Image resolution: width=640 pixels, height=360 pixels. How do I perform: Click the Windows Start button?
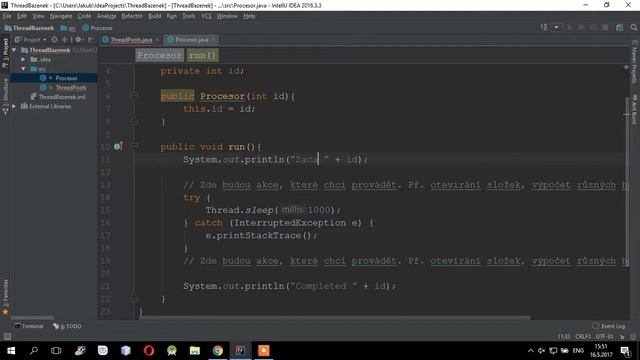11,351
